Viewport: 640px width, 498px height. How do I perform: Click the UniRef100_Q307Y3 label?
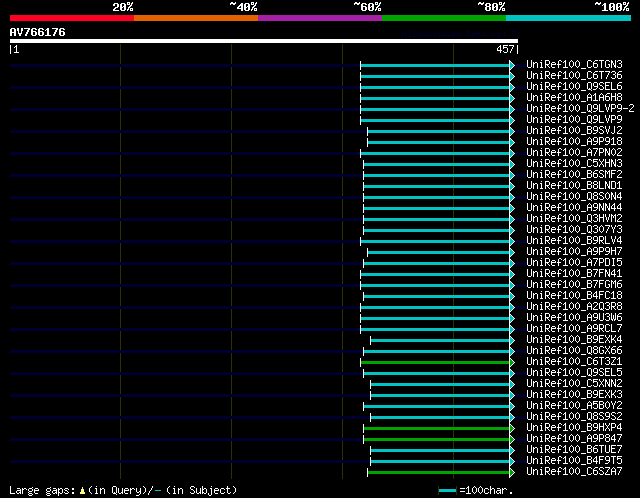pos(574,230)
